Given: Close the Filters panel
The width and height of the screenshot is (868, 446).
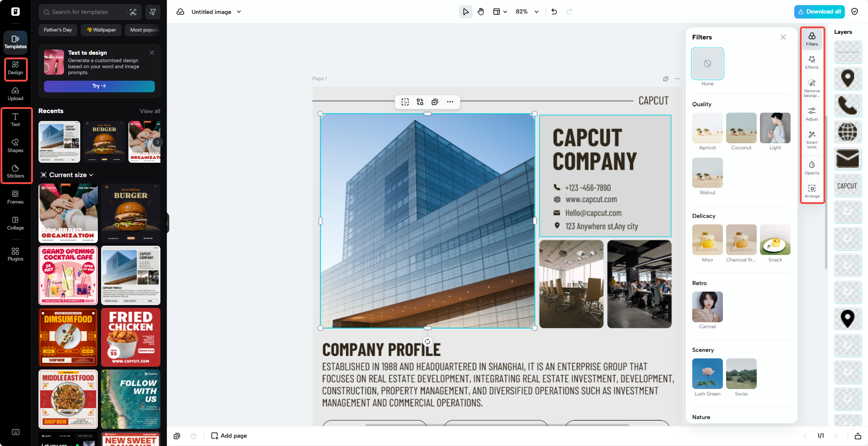Looking at the screenshot, I should tap(783, 37).
